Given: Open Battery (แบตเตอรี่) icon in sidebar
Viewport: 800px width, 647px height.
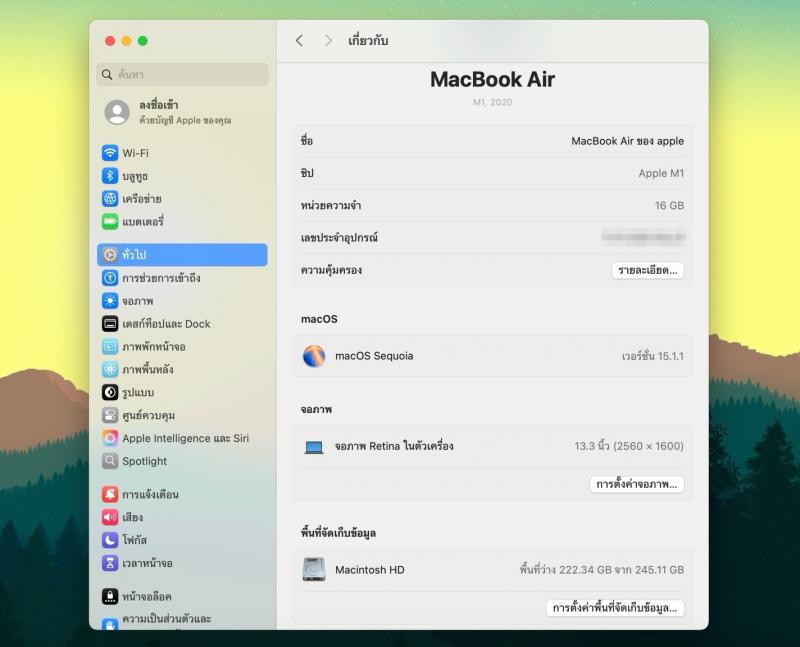Looking at the screenshot, I should tap(110, 221).
